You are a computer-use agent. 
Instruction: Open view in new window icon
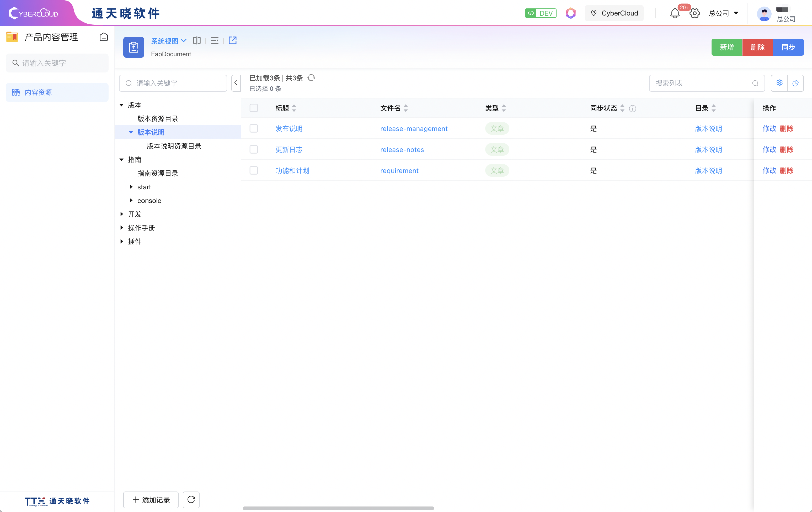coord(232,40)
